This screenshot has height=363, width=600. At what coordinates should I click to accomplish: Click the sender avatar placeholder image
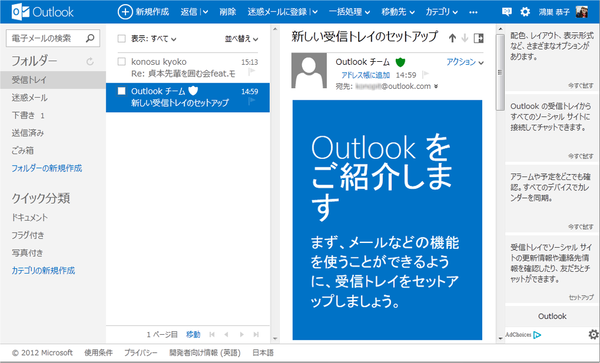coord(309,71)
